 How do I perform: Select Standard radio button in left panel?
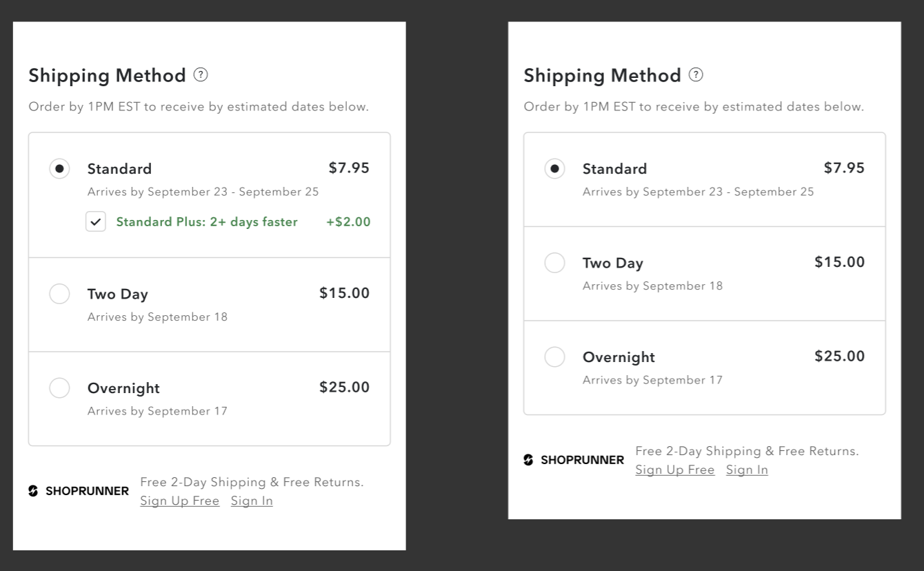[x=59, y=168]
